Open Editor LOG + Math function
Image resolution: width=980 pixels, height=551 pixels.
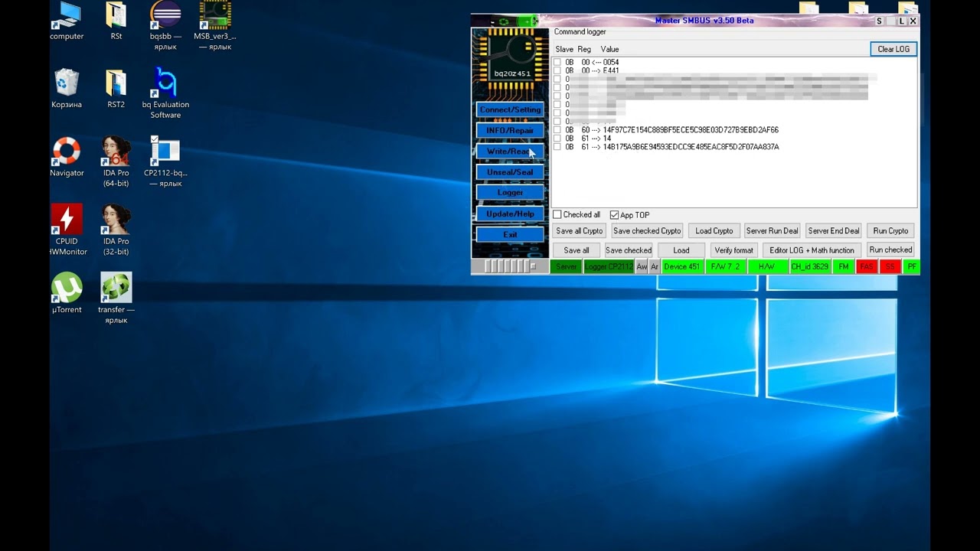pos(812,250)
